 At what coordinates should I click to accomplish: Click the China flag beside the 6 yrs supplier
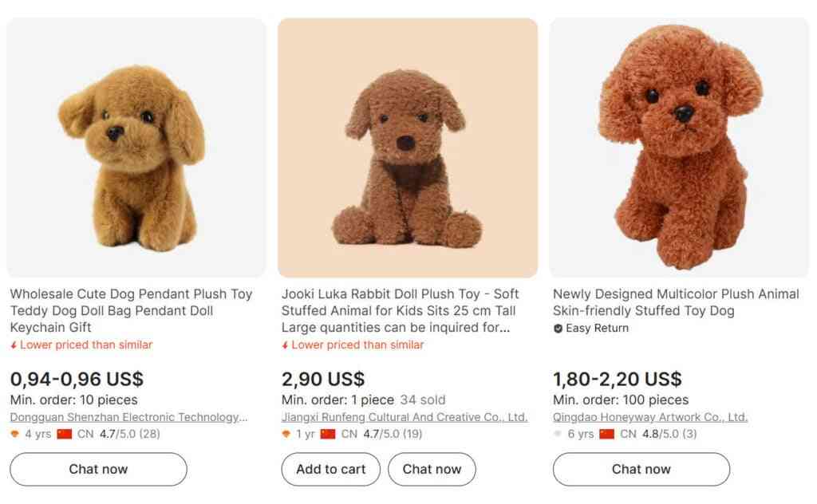click(x=607, y=435)
